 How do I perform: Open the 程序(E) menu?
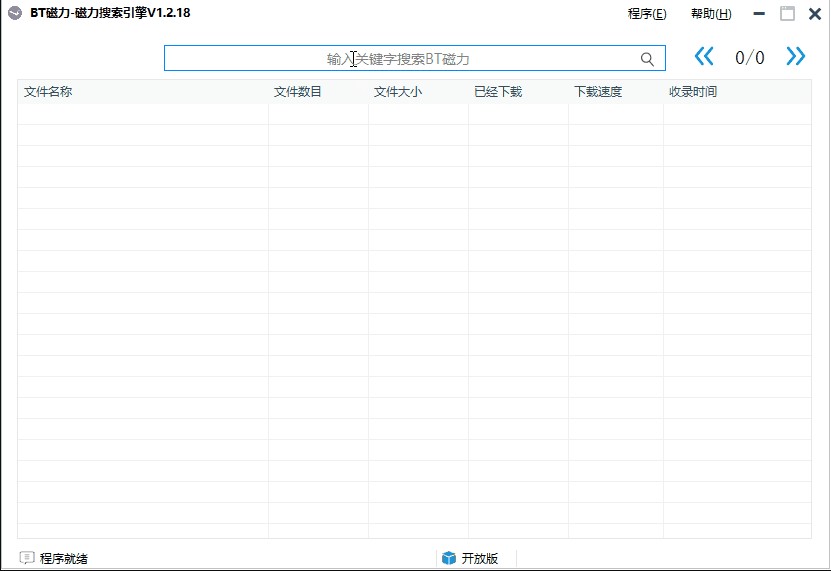click(x=646, y=14)
